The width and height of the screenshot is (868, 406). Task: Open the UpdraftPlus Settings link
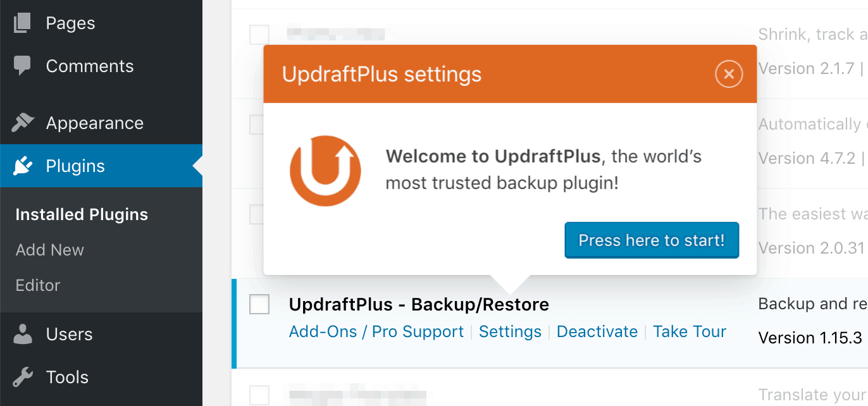coord(510,331)
